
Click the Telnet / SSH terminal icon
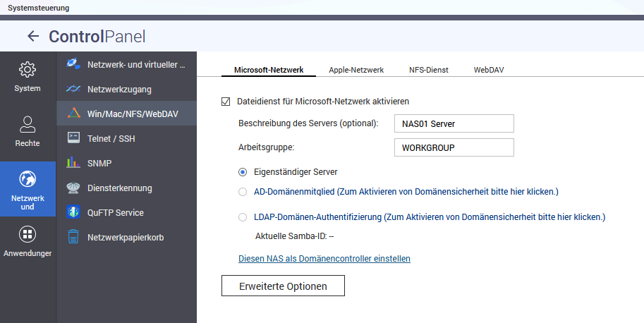(x=73, y=138)
